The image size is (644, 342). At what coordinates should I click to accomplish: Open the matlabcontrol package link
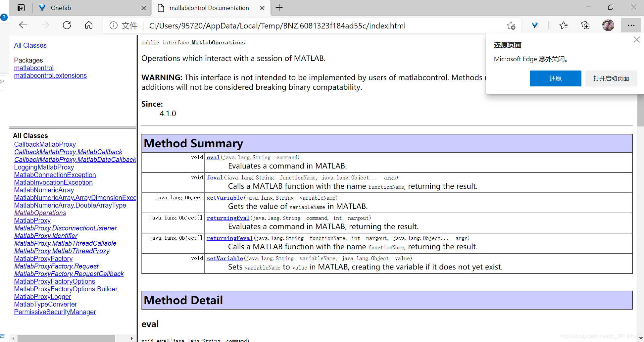[33, 68]
